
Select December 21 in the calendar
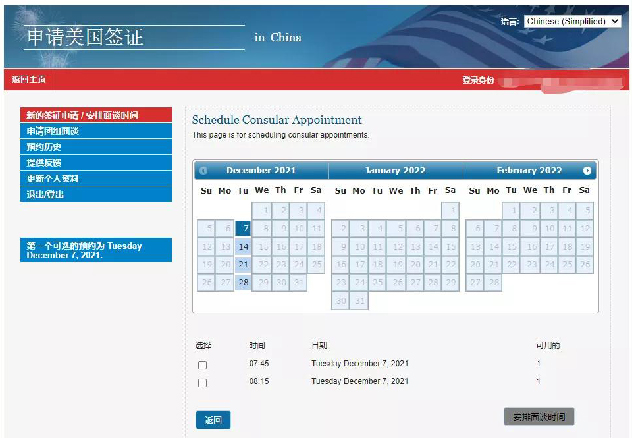coord(243,264)
